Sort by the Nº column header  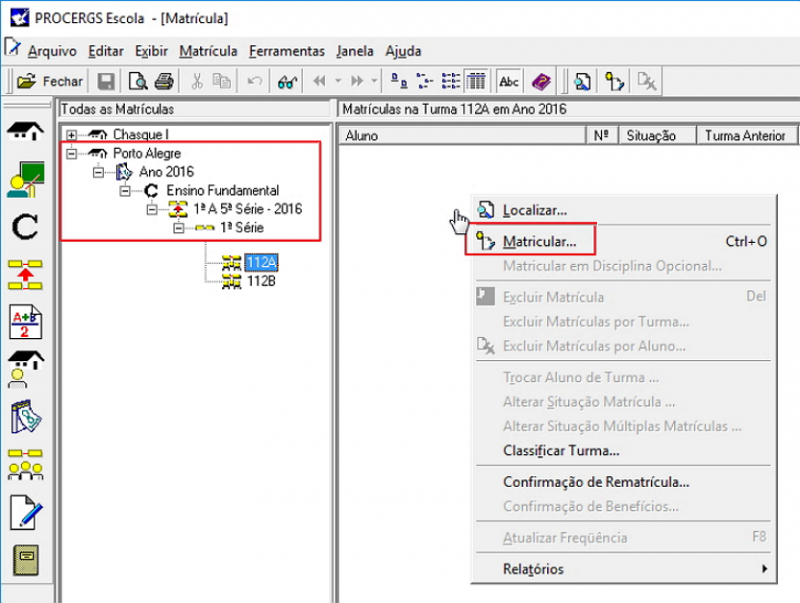[x=602, y=136]
